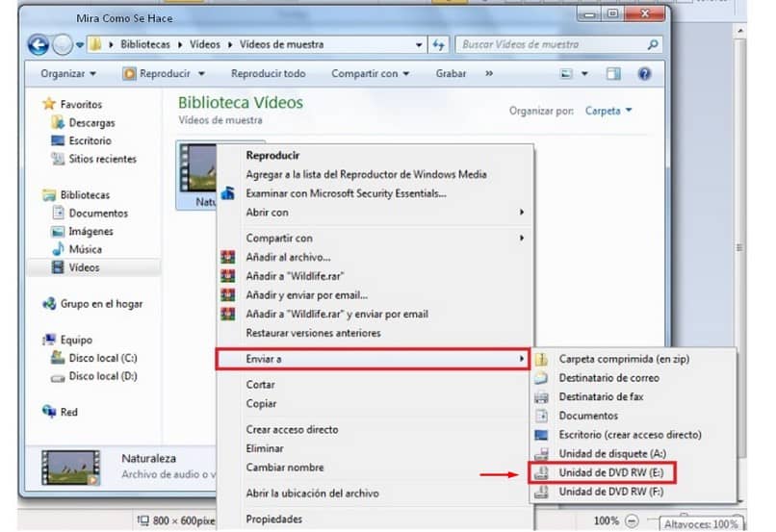Screen dimensions: 776x532
Task: Send to Destinatario de correo
Action: [633, 378]
